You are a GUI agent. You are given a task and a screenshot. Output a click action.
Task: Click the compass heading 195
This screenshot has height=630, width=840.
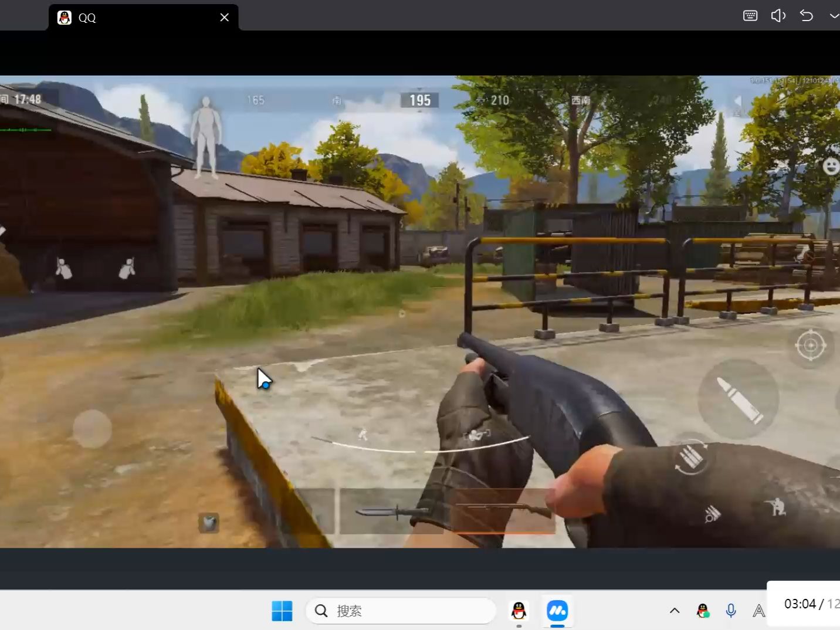[420, 100]
